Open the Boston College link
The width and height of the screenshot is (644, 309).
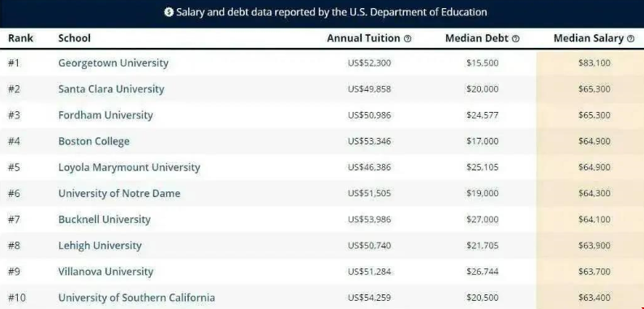tap(94, 141)
